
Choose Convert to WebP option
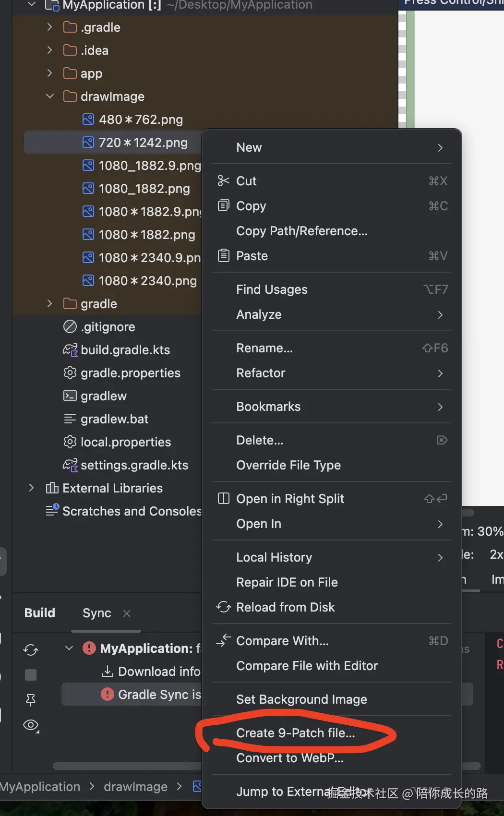[290, 758]
